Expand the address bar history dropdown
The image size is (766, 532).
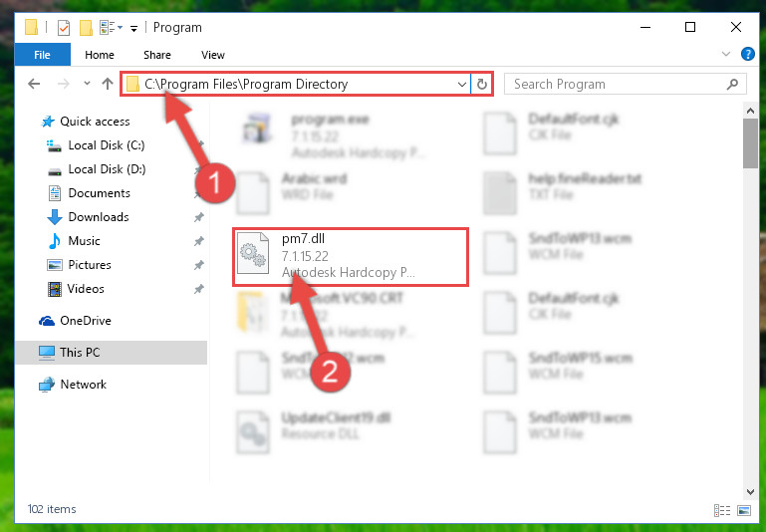point(461,84)
